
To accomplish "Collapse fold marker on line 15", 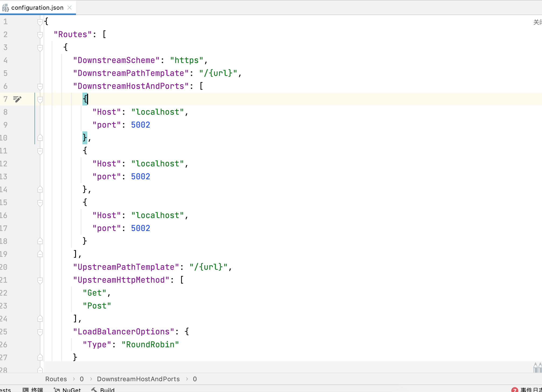I will 40,203.
